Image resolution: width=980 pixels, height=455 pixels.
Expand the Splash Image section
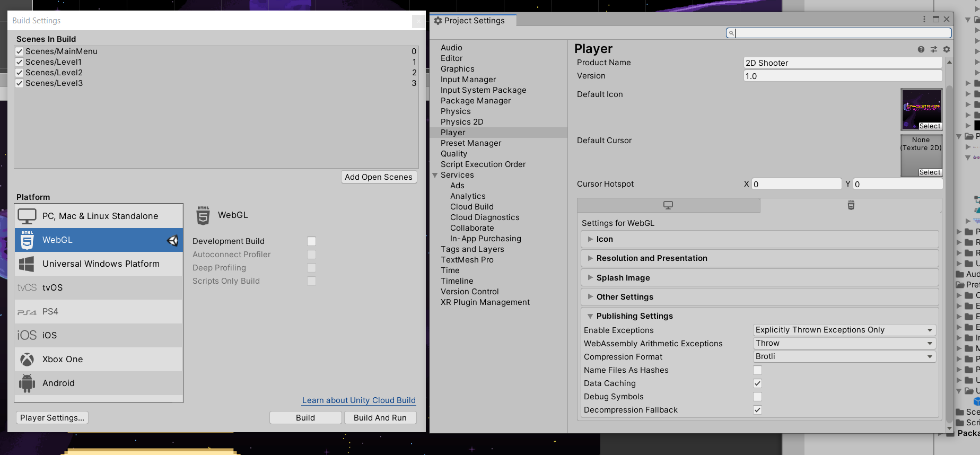(760, 278)
